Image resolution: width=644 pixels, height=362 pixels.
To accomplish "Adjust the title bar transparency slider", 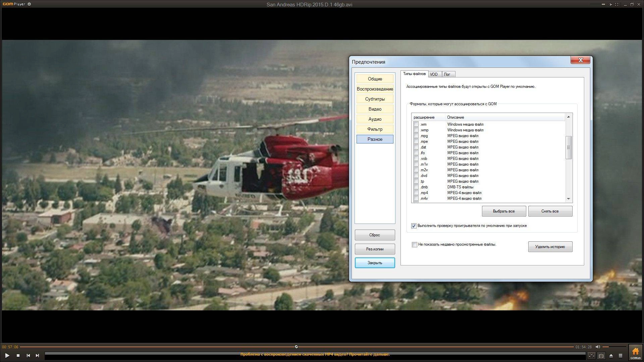I will coord(603,4).
